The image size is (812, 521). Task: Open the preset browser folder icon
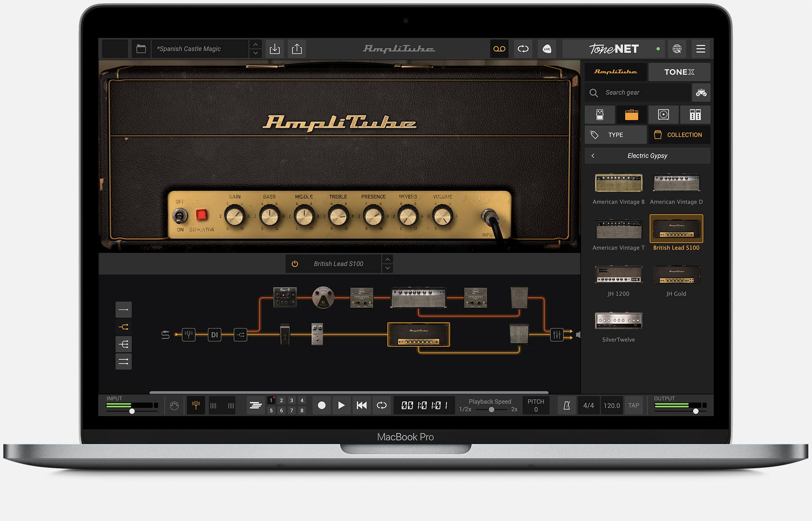(x=141, y=49)
